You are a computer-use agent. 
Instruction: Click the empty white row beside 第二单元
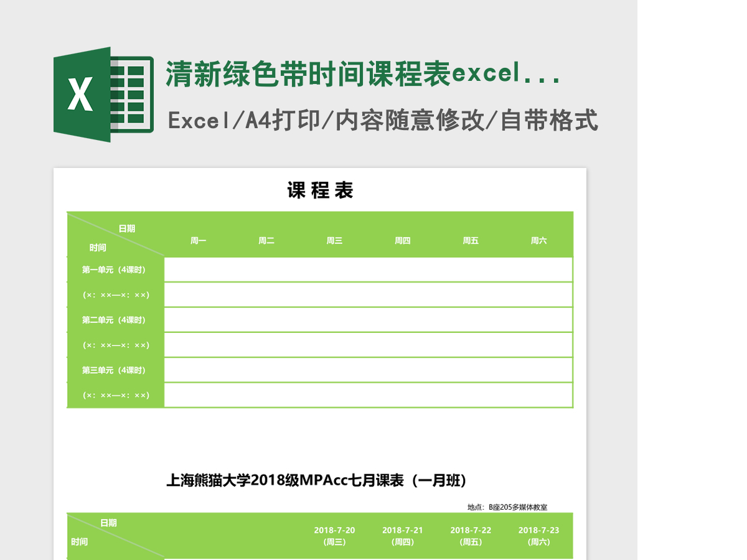(369, 320)
